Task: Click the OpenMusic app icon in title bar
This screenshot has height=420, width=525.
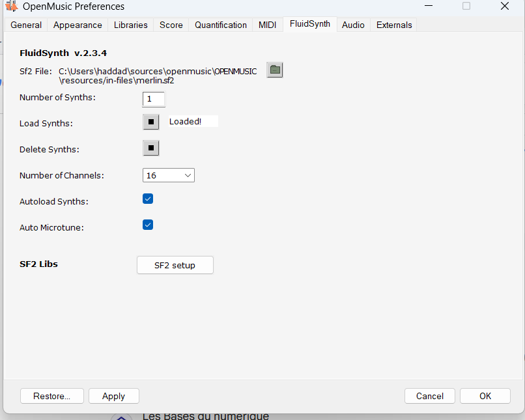Action: click(x=11, y=7)
